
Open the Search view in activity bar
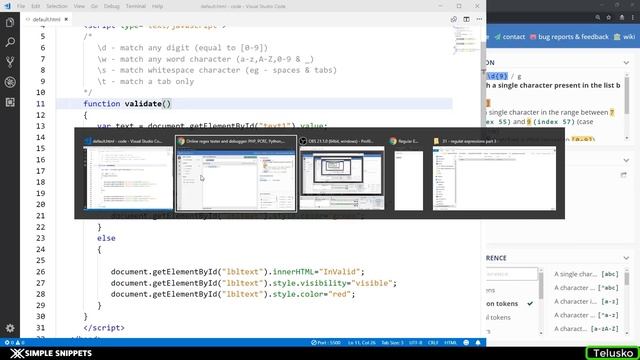(10, 42)
